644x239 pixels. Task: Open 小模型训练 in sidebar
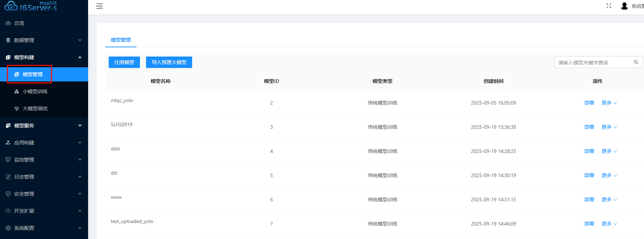click(35, 91)
